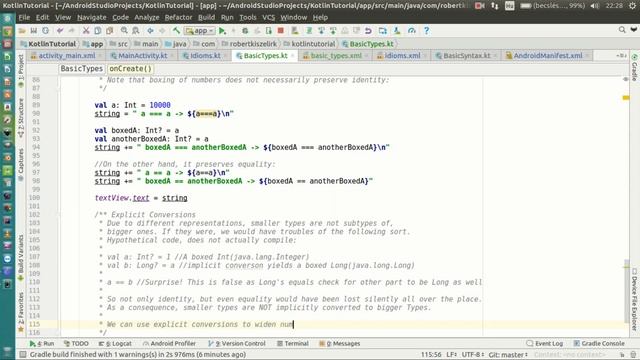Click the Debug app bug icon
Viewport: 640px width, 360px height.
tap(245, 31)
